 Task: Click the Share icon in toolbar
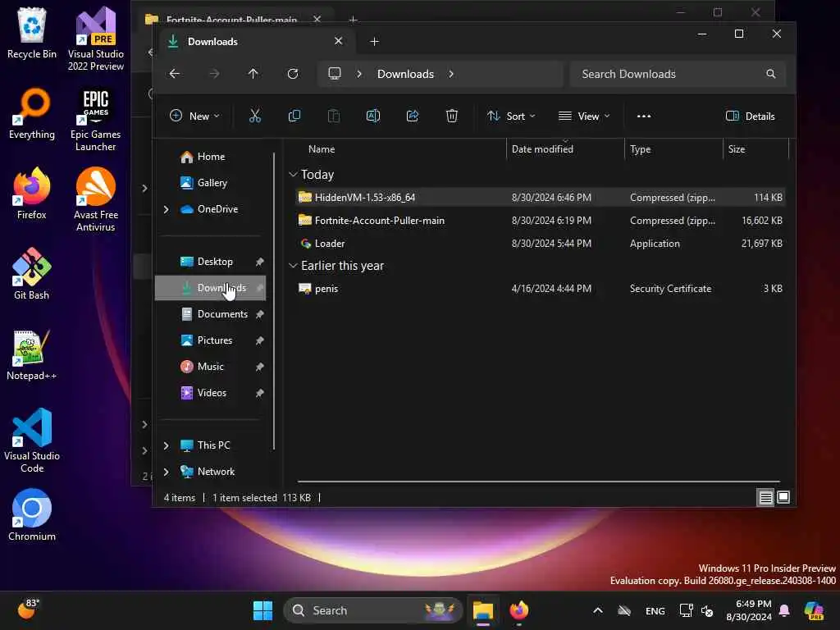click(x=413, y=116)
